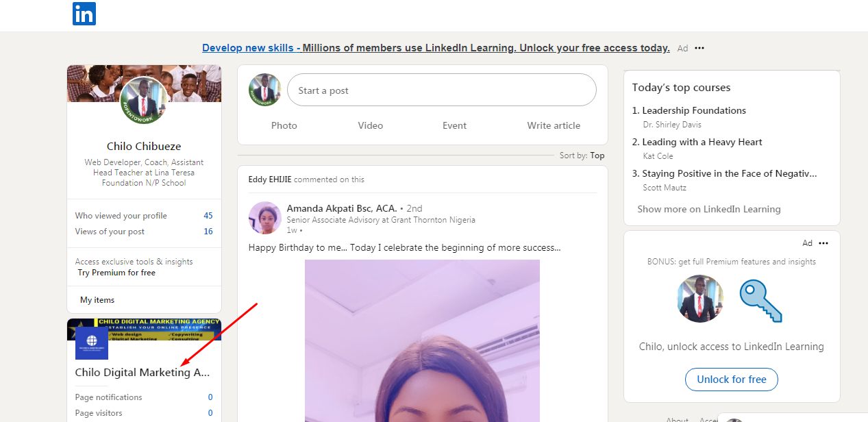Viewport: 868px width, 422px height.
Task: Click profile photo in Premium ad card
Action: [700, 299]
